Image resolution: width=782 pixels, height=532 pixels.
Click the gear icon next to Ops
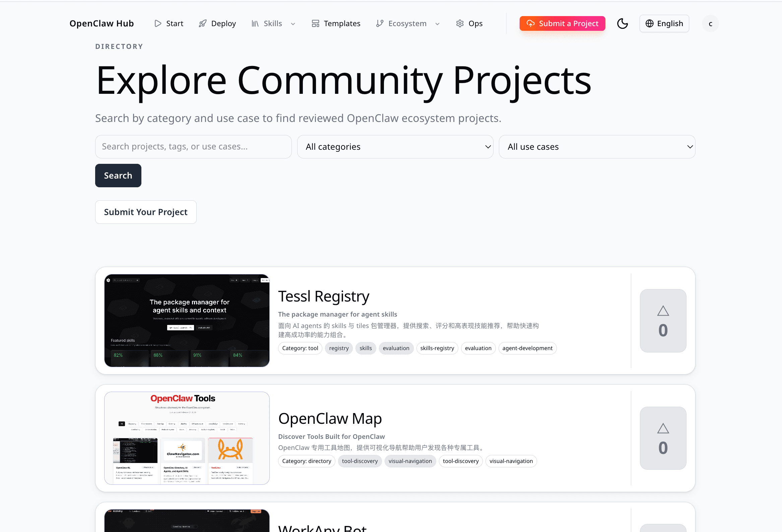pos(460,23)
